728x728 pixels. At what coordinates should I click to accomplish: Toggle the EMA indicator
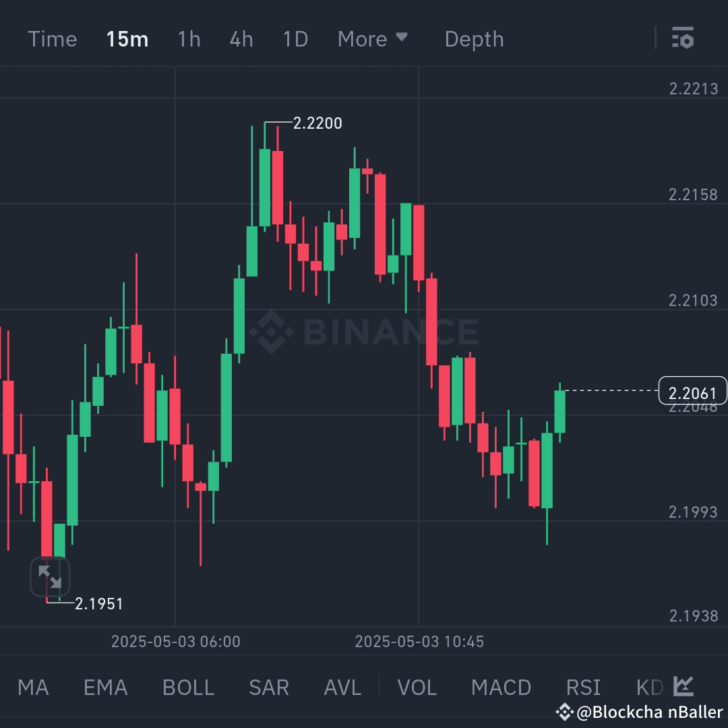tap(104, 686)
